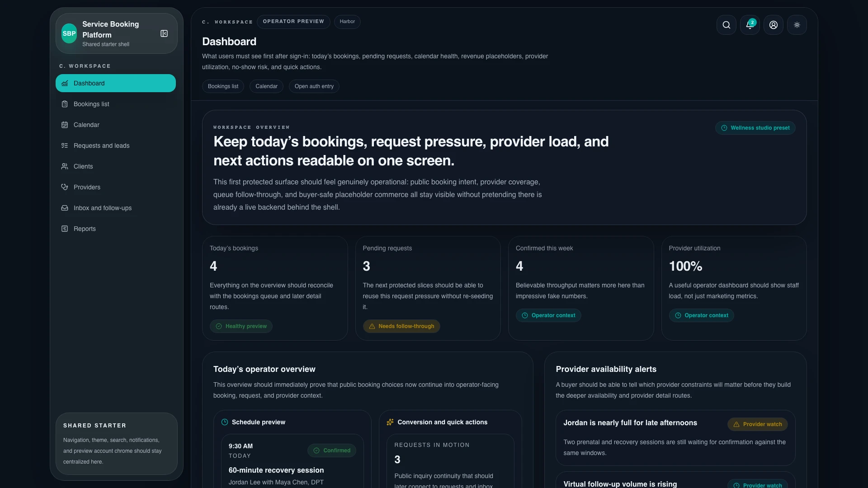Click the Calendar icon in sidebar
Screen dimensions: 868x488
click(x=65, y=125)
